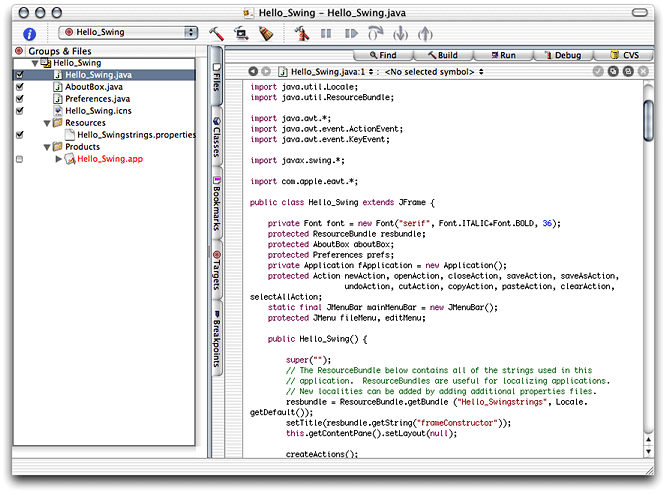Open project info with blue info icon

29,34
